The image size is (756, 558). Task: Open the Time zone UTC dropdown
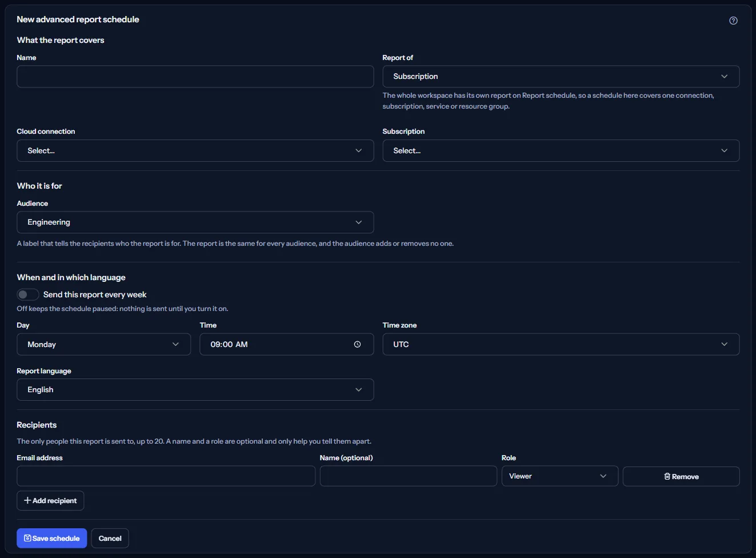pos(561,344)
